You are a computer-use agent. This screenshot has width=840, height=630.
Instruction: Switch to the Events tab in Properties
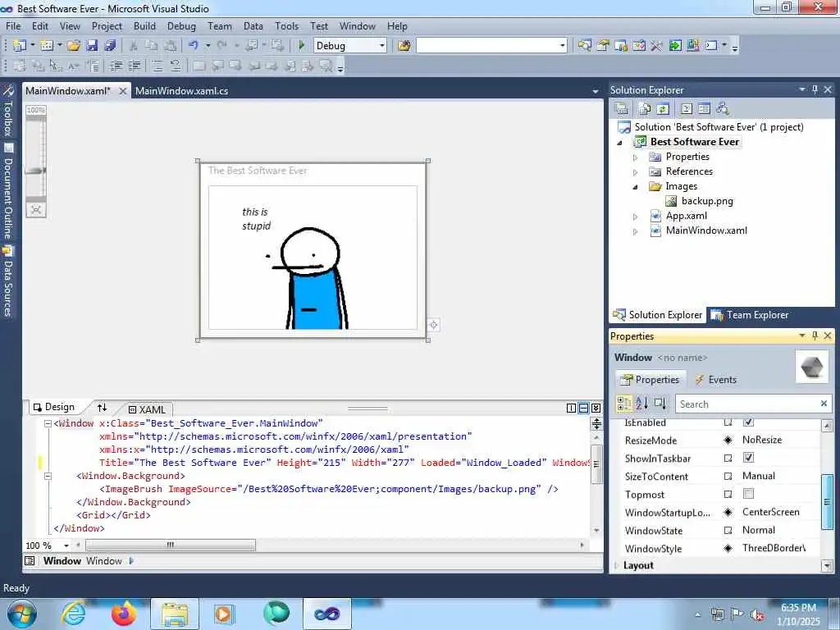point(715,379)
